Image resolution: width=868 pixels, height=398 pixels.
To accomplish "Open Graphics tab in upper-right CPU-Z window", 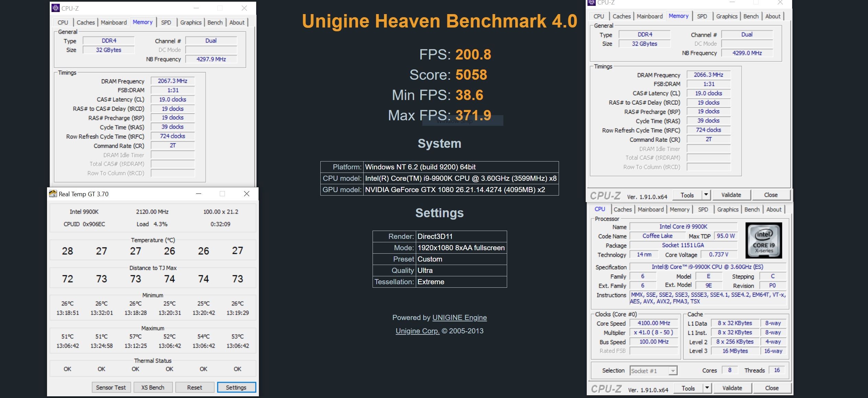I will [x=727, y=16].
